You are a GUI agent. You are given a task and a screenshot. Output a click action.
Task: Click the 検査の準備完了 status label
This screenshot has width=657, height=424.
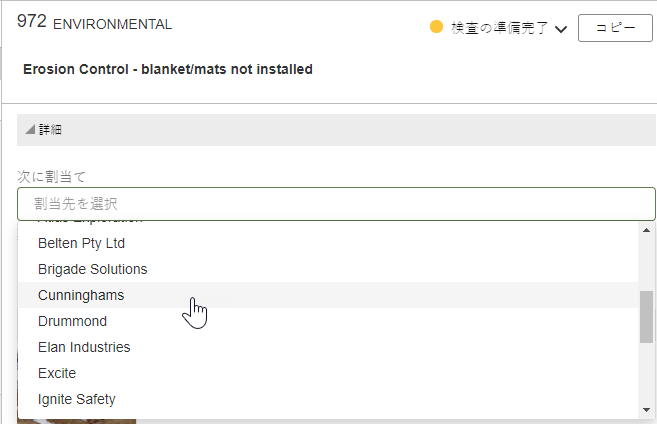[x=499, y=28]
